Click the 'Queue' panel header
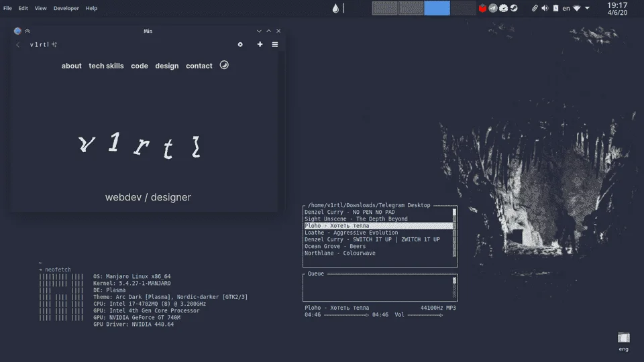Screen dimensions: 644x362 (x=316, y=274)
